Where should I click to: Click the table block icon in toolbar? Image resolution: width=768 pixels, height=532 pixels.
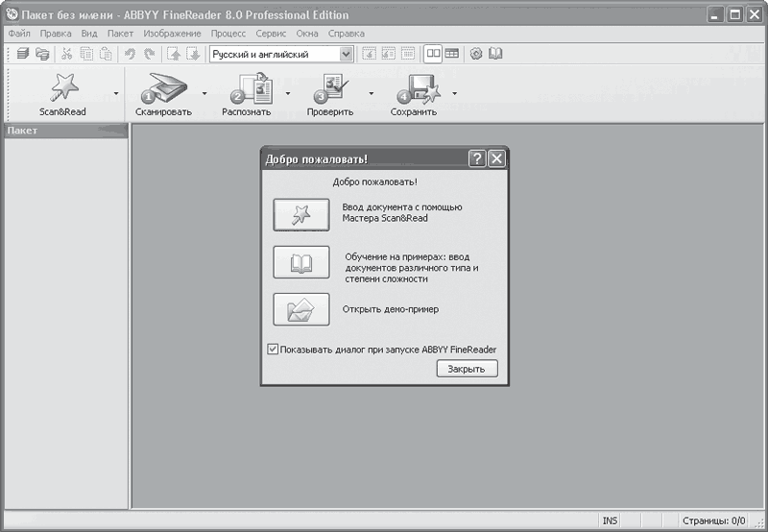408,54
